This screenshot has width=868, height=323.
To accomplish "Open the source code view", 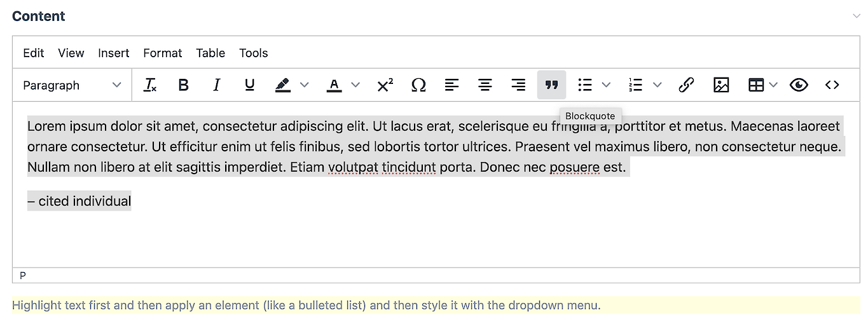I will [832, 85].
